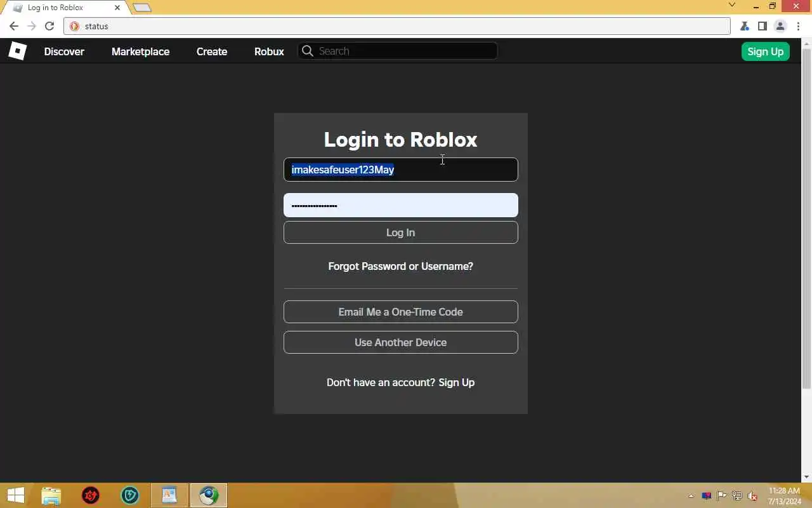
Task: Open the Marketplace menu item
Action: coord(140,51)
